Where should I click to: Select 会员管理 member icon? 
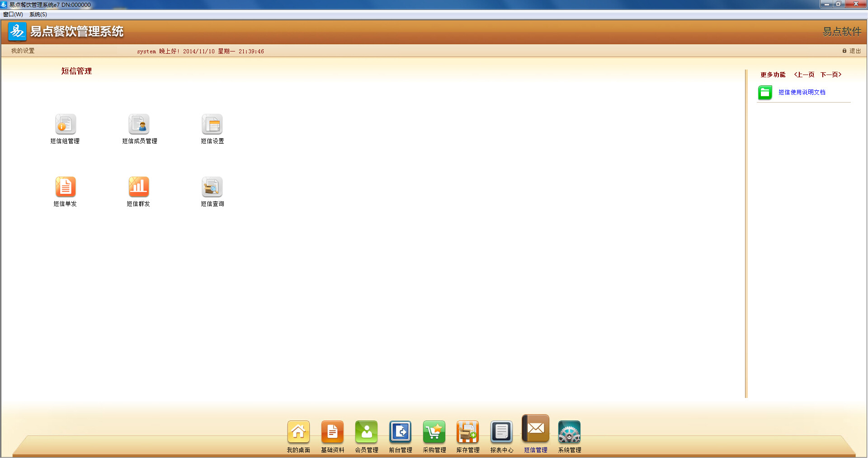(x=366, y=432)
